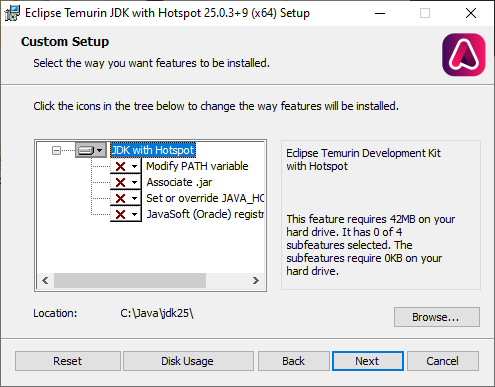
Task: Select the Set or override JAVA_HOME item
Action: (x=205, y=198)
